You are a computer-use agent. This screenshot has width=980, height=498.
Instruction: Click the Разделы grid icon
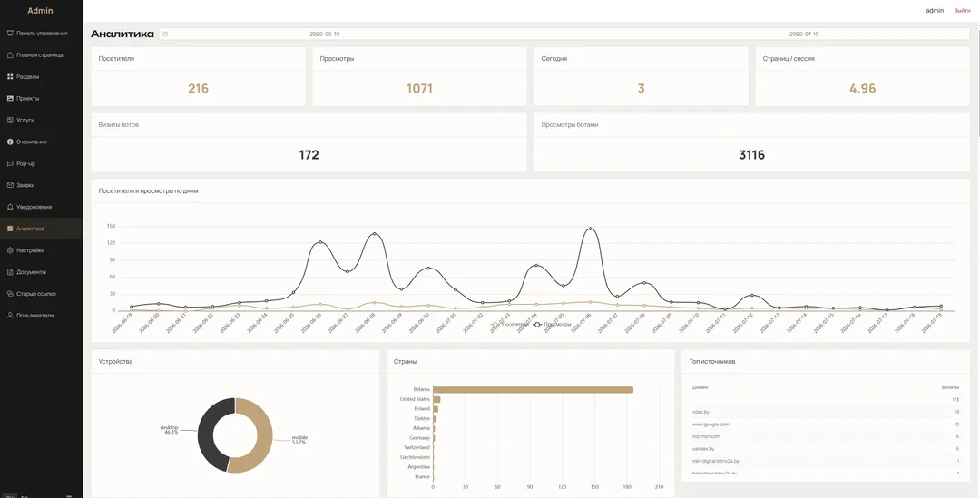pyautogui.click(x=10, y=77)
